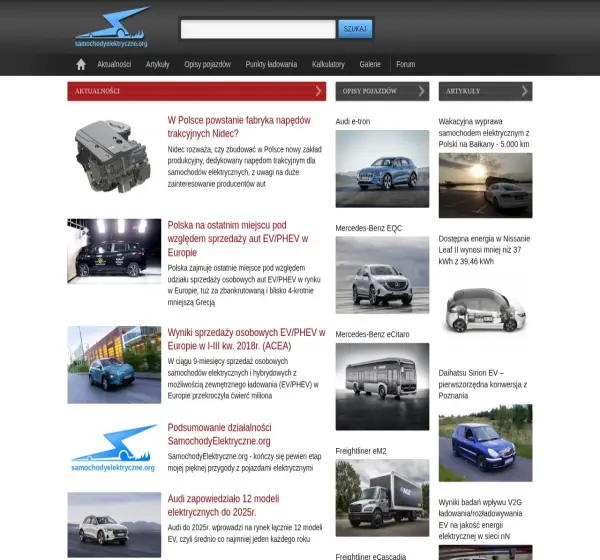Open article Wyniki sprzedaży osobowych EV/PHEV
The width and height of the screenshot is (600, 560).
pos(246,339)
